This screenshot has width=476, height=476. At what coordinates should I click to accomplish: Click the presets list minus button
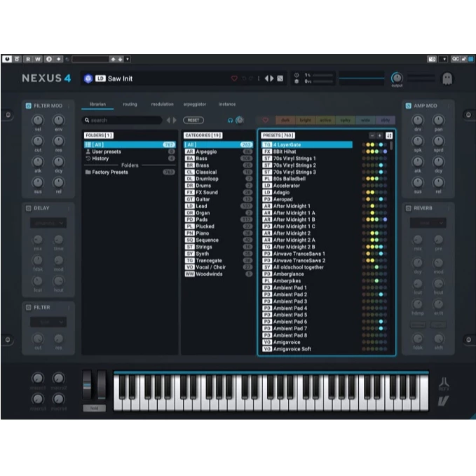(x=372, y=136)
